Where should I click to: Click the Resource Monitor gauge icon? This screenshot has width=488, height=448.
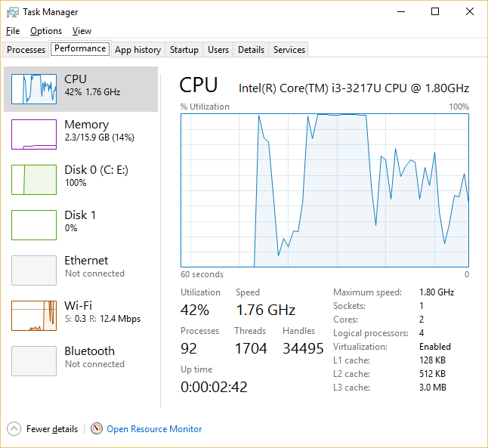(x=97, y=428)
